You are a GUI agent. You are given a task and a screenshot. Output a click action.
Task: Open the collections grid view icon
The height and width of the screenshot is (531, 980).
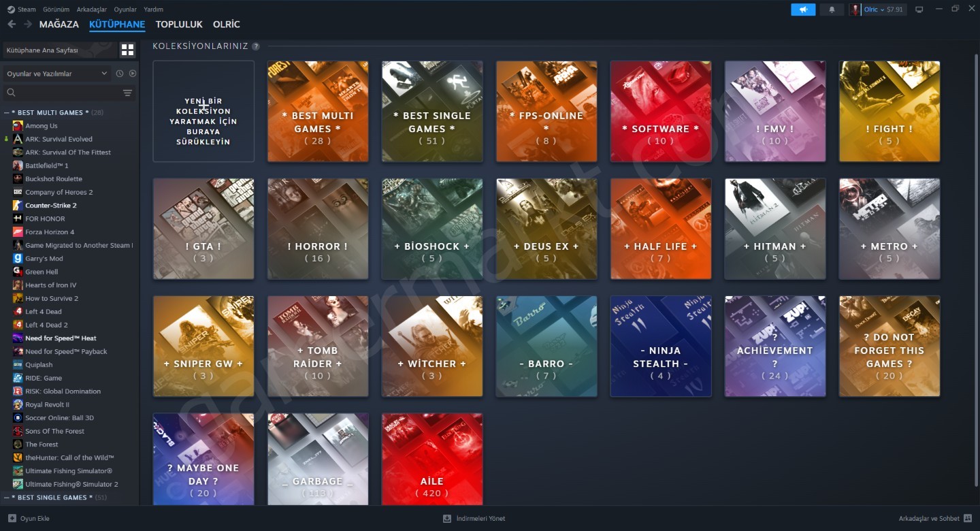pos(127,50)
